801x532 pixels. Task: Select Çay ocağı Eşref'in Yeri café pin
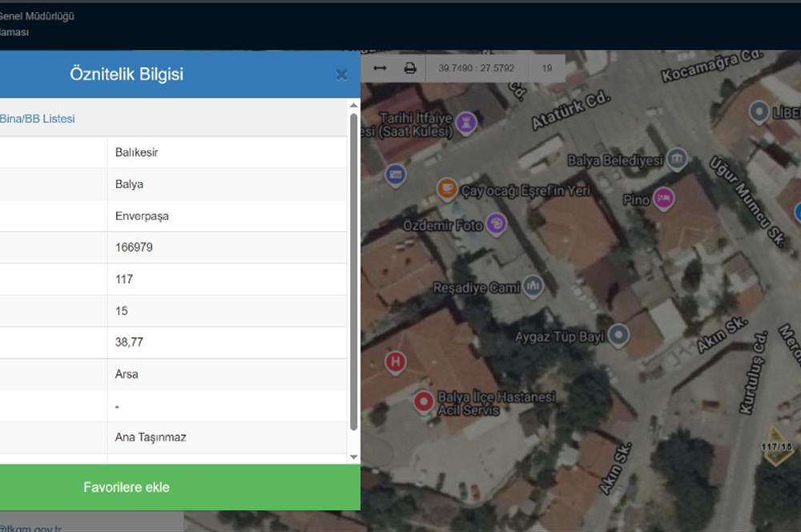pos(447,190)
